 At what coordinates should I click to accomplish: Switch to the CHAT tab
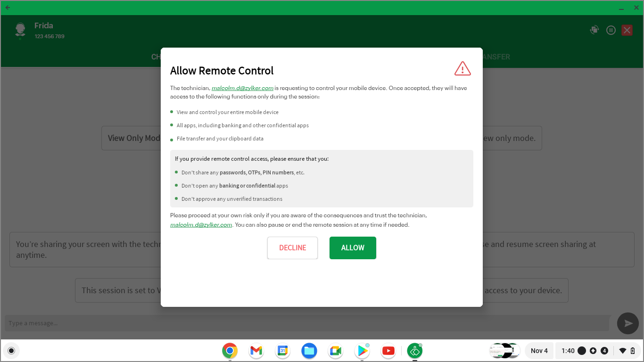point(157,57)
